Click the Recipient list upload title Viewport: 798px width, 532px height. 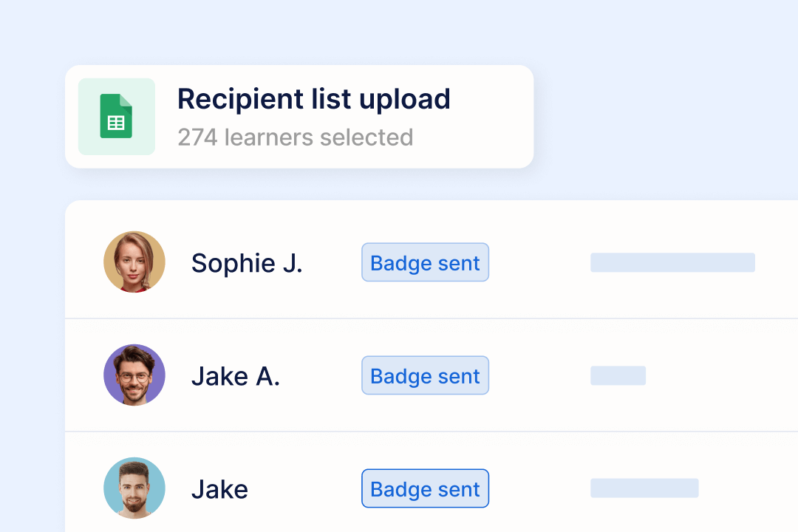click(313, 99)
